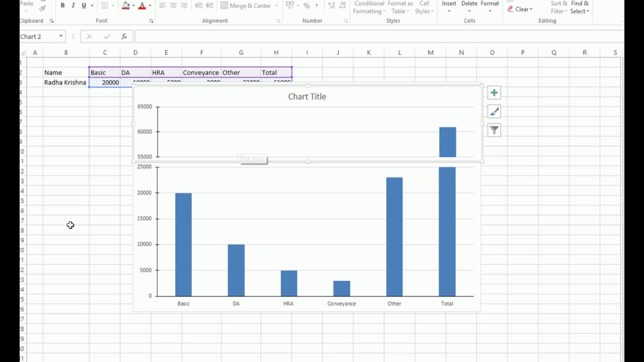Select cell with Radha Krishna

coord(65,82)
